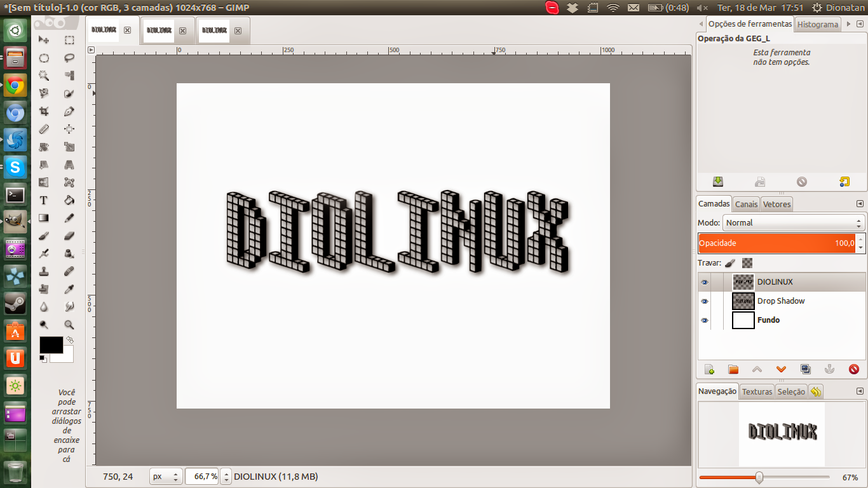Create a new layer
This screenshot has height=488, width=868.
710,369
